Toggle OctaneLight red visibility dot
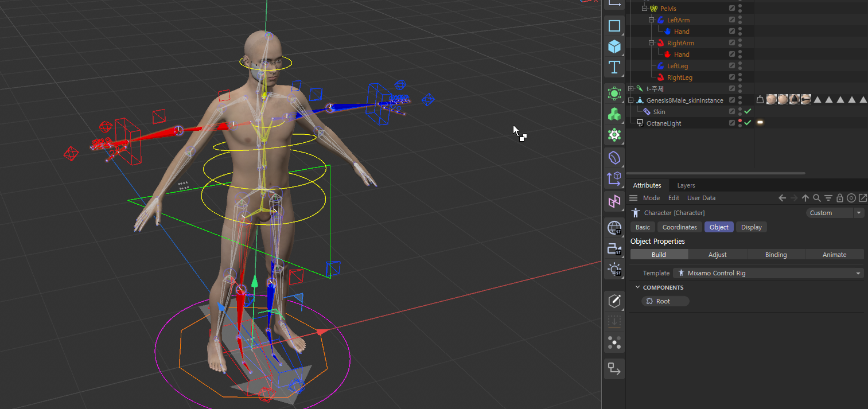This screenshot has width=868, height=409. (740, 120)
